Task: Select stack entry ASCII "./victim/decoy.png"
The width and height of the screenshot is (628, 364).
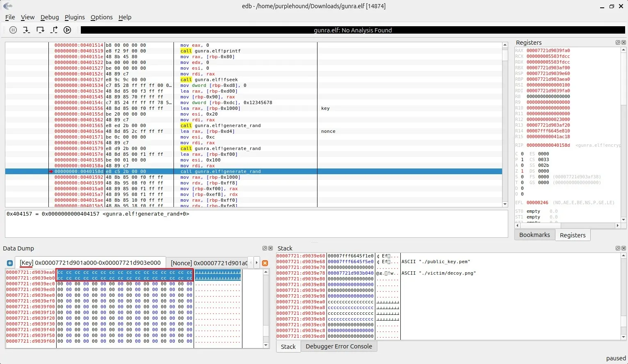Action: tap(438, 273)
